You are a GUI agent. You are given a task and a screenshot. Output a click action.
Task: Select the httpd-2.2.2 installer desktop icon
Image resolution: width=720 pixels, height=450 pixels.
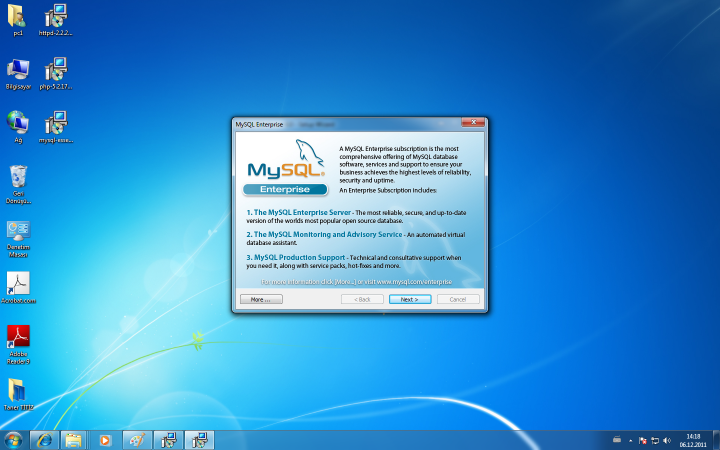pos(57,17)
